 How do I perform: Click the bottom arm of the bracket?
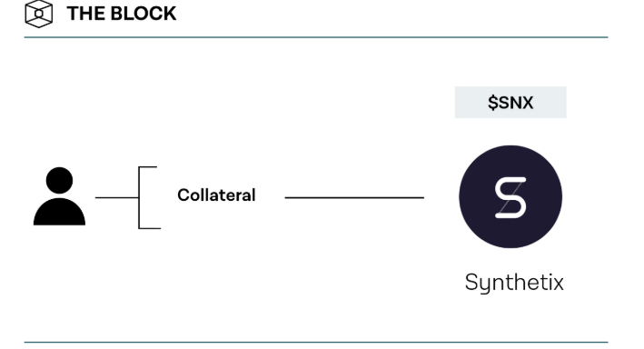[150, 228]
